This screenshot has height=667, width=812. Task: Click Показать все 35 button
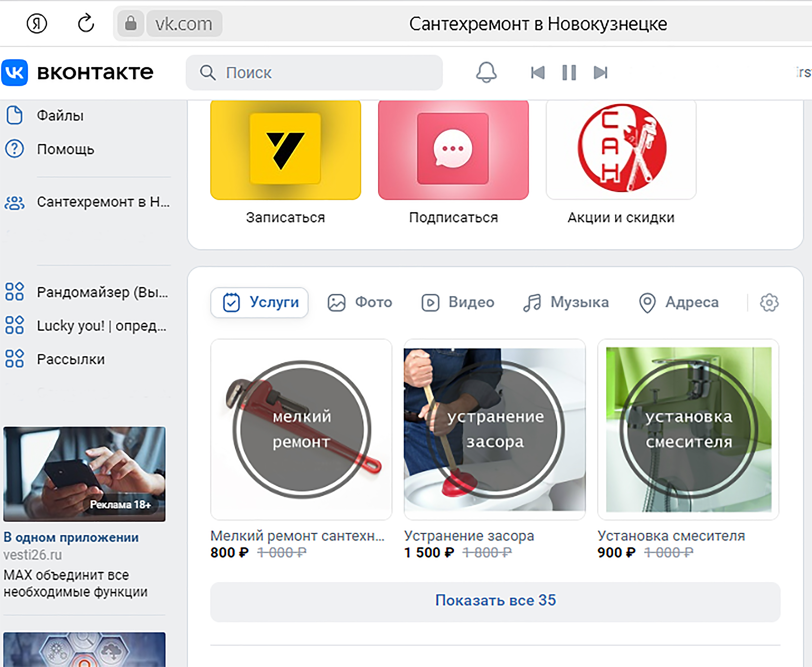click(495, 601)
